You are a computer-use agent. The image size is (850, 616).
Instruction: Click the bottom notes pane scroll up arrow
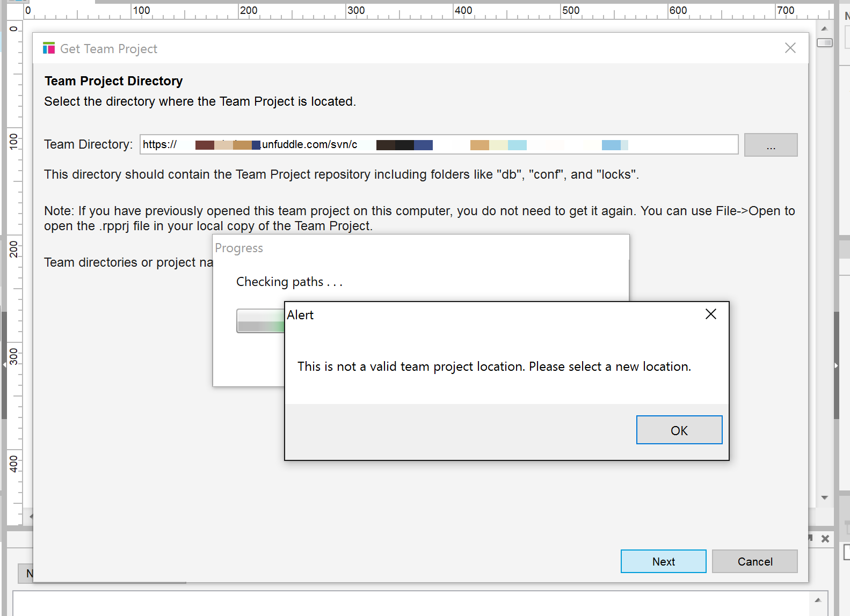coord(818,600)
